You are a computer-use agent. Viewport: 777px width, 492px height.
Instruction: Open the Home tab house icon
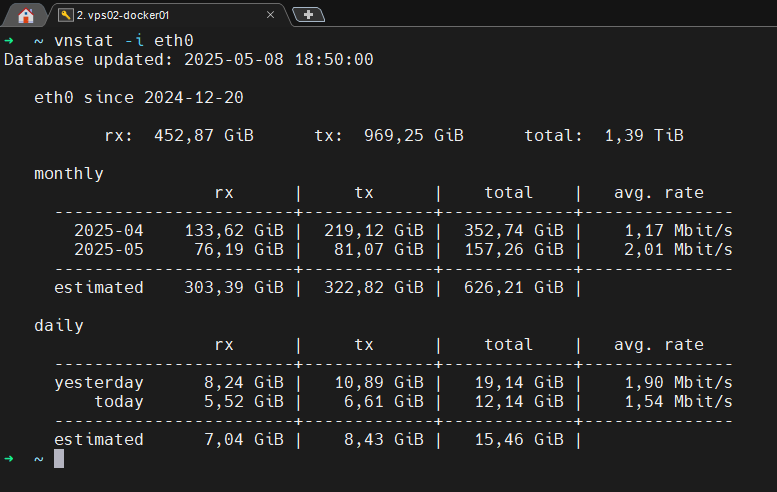coord(25,14)
